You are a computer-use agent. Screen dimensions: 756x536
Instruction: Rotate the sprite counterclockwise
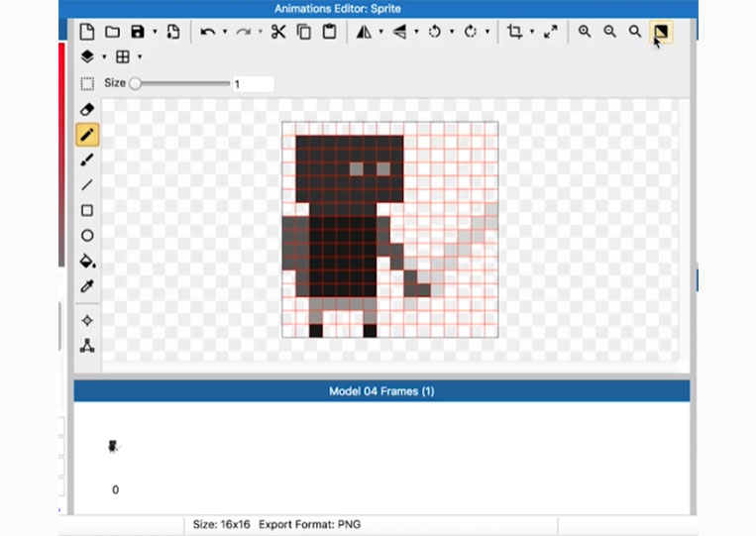[435, 32]
